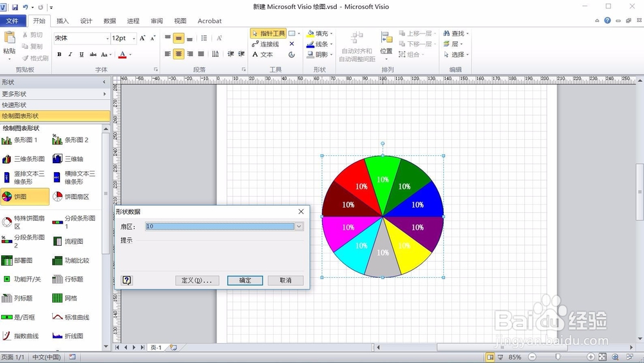This screenshot has width=644, height=363.
Task: Toggle the bullet list icon
Action: 204,38
